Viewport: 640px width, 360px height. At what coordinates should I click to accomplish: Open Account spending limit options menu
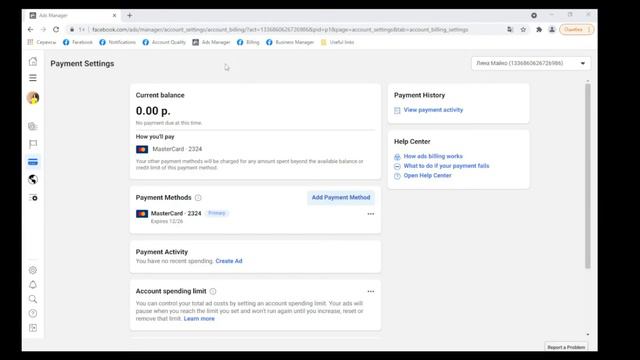point(371,291)
